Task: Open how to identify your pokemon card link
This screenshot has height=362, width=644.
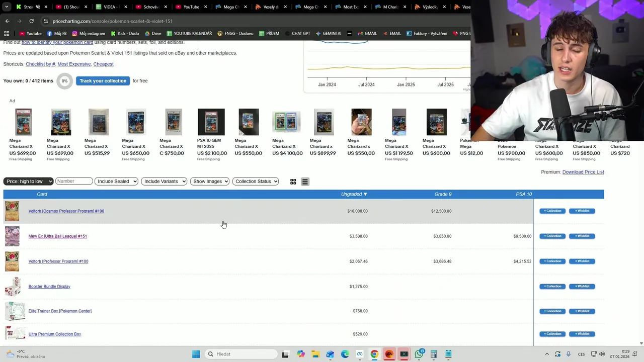Action: (x=57, y=42)
